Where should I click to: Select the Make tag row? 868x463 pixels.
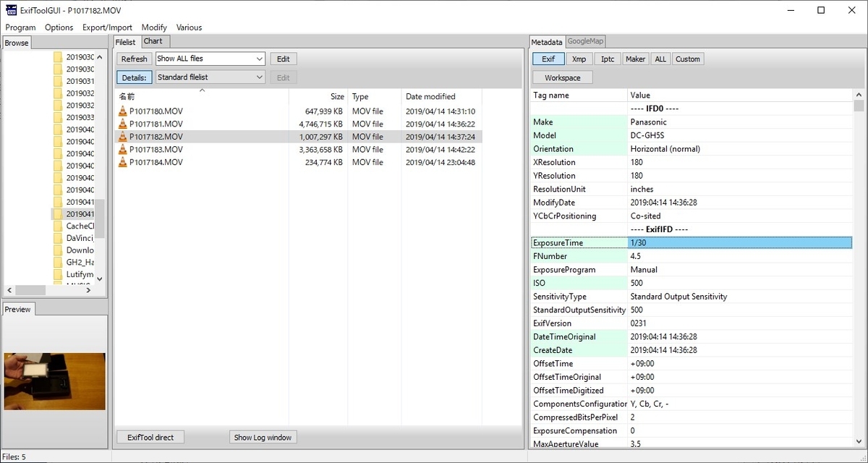692,122
